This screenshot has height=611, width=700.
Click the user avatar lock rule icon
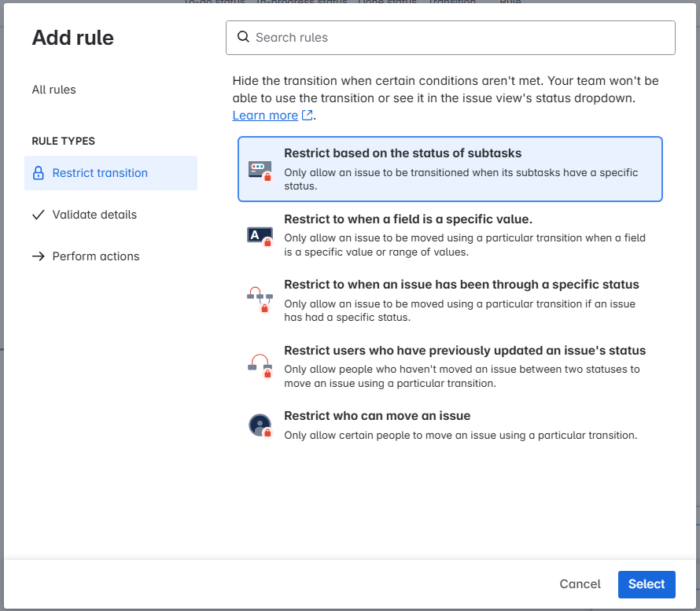pos(260,425)
